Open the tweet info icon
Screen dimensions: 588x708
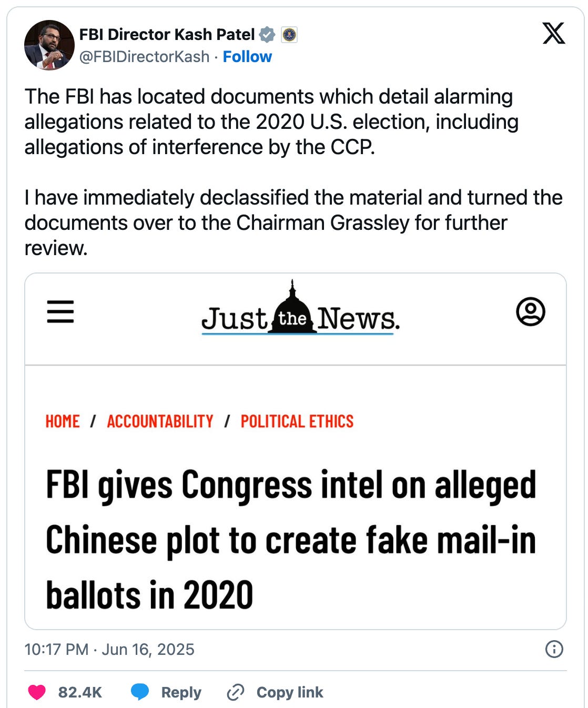click(554, 649)
